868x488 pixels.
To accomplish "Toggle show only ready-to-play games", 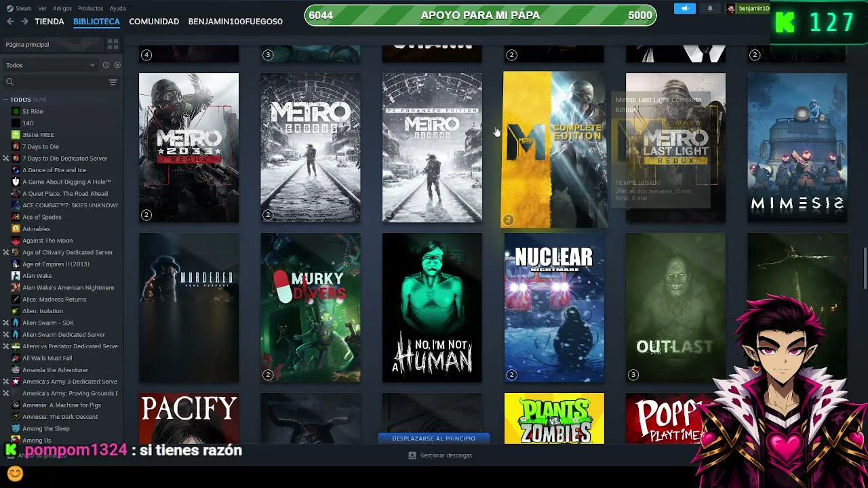I will click(x=117, y=65).
